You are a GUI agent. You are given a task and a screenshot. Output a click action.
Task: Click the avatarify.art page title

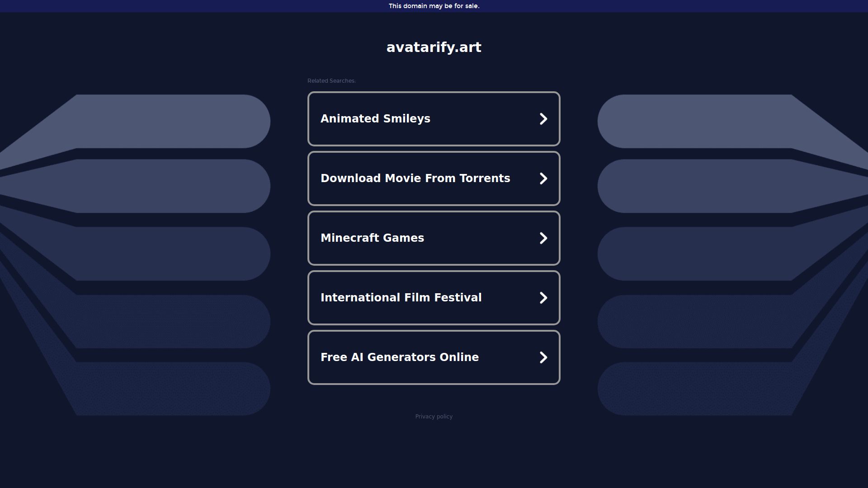pos(434,47)
